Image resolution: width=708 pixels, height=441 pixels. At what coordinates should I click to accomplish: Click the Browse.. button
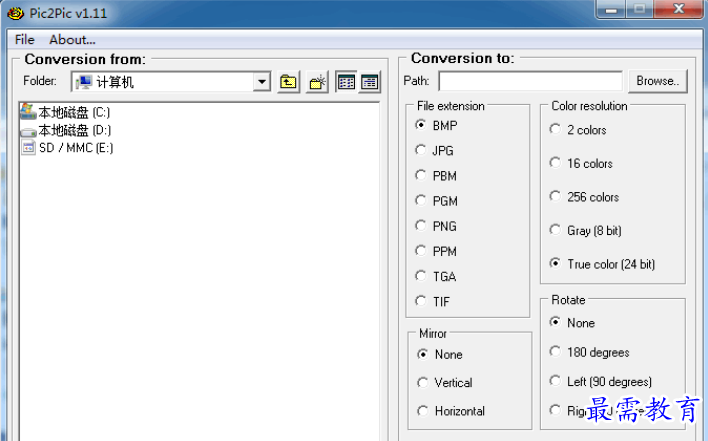click(658, 81)
